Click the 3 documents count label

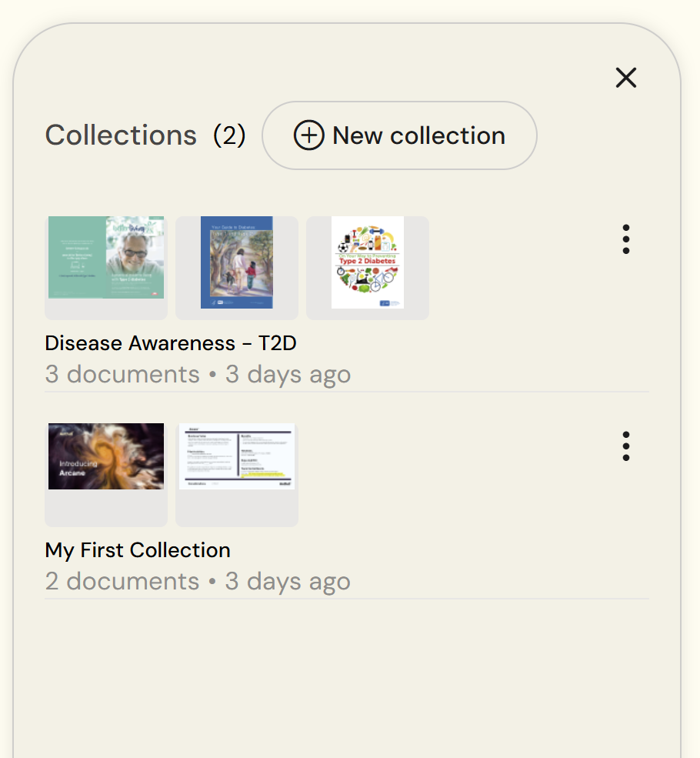[122, 374]
